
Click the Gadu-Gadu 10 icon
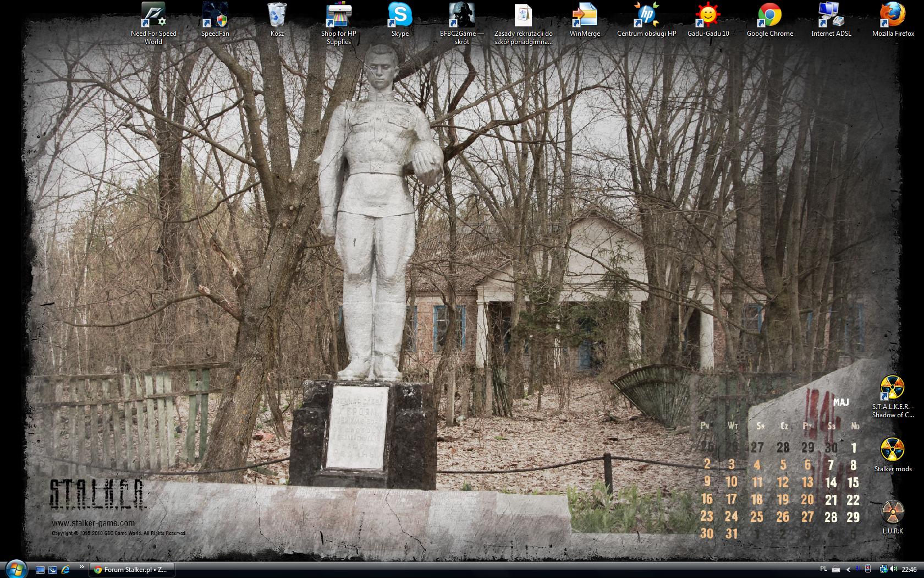point(708,15)
